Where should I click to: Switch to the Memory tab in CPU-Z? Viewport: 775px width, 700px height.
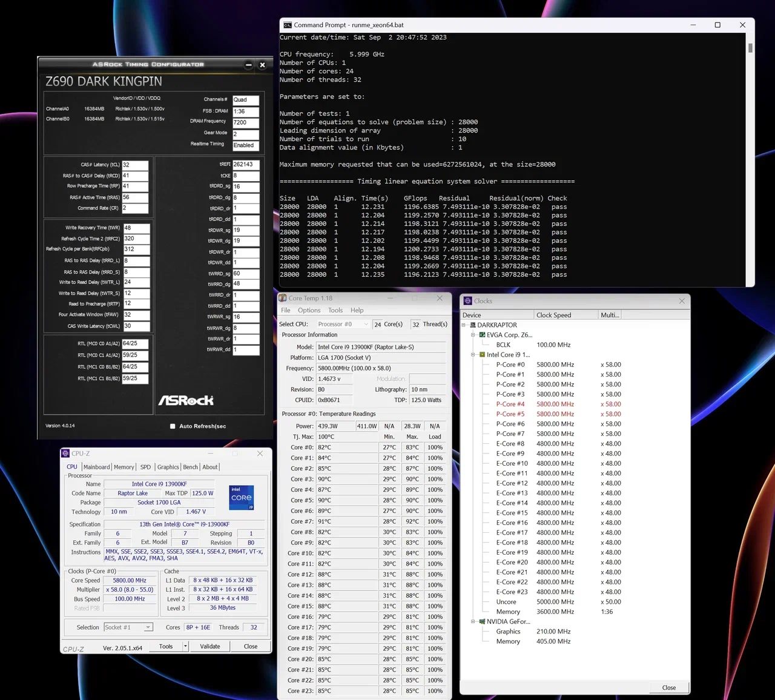point(124,467)
